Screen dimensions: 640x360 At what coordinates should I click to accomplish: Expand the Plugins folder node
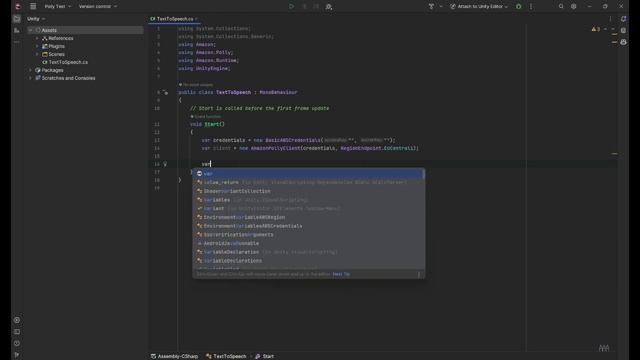click(x=37, y=46)
